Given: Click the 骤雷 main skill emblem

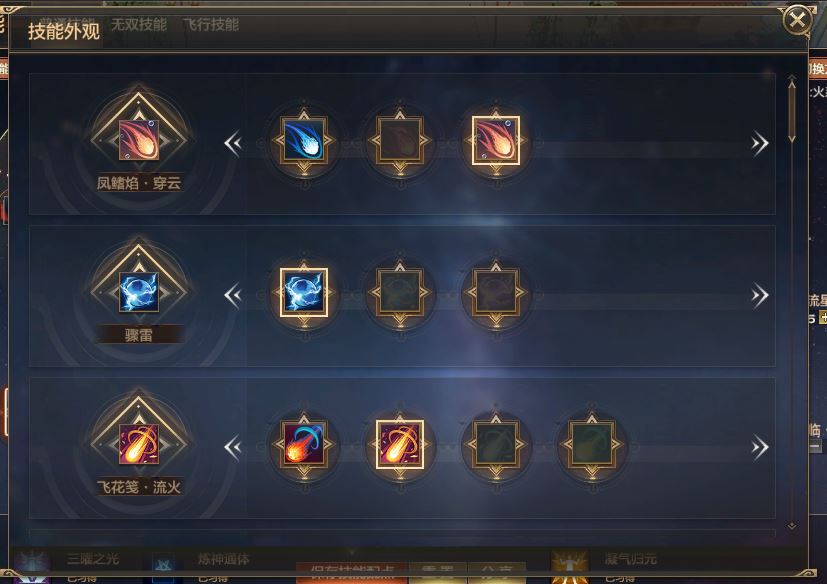Looking at the screenshot, I should [139, 292].
